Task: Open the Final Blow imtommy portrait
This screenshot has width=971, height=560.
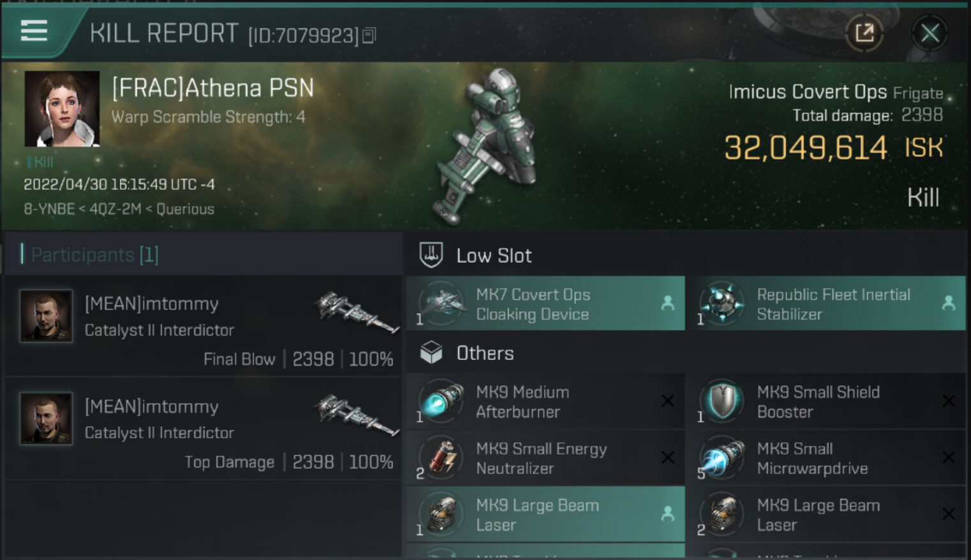Action: [x=46, y=316]
